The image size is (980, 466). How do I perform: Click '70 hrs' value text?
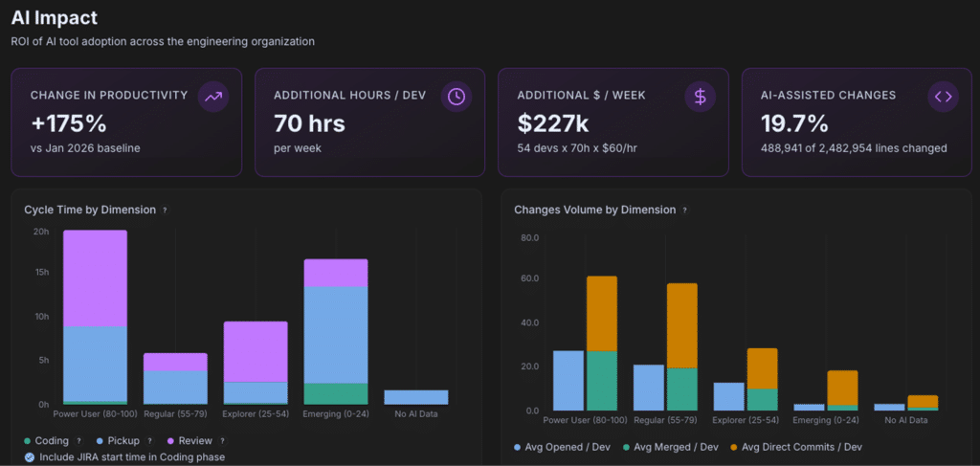(x=309, y=123)
